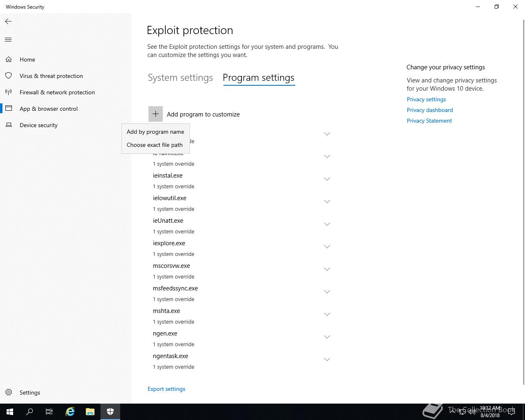Click the Windows Security taskbar icon

(x=110, y=412)
